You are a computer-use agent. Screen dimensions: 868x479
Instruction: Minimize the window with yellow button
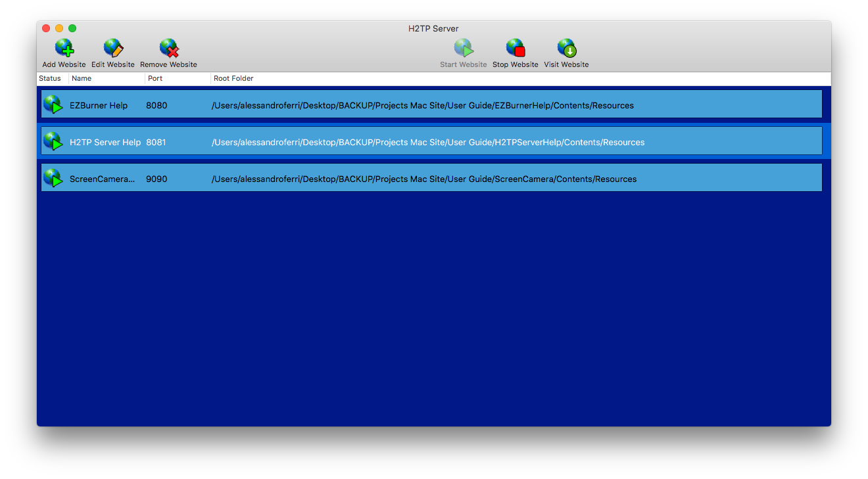click(59, 28)
